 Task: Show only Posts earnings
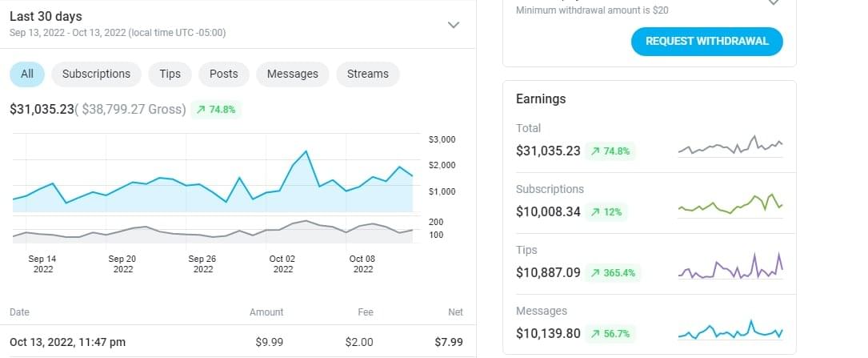click(x=223, y=74)
